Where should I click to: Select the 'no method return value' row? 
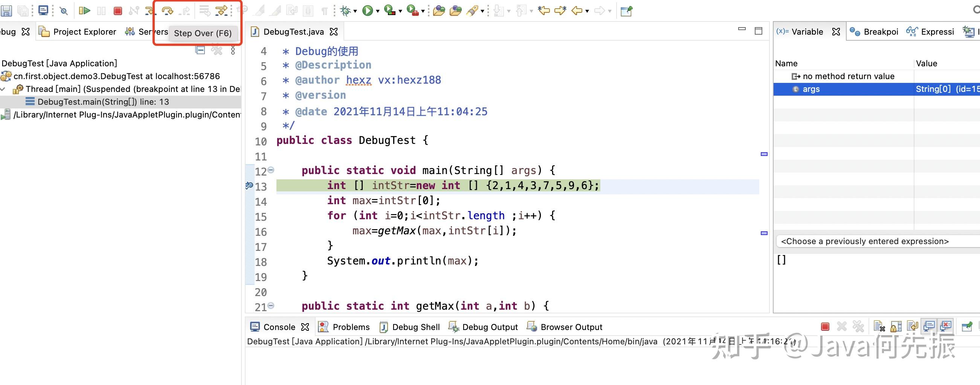(x=876, y=76)
